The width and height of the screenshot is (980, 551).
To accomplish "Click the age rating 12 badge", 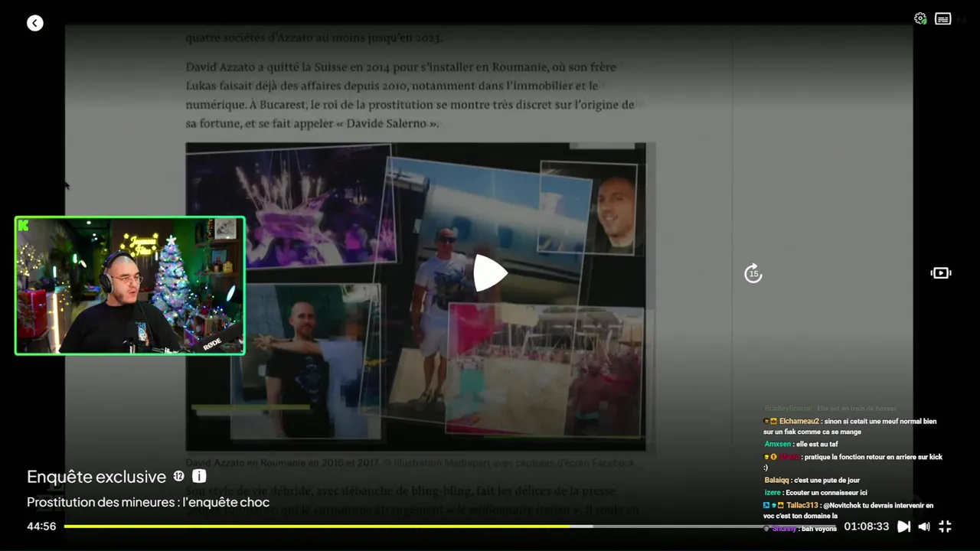I will tap(178, 476).
